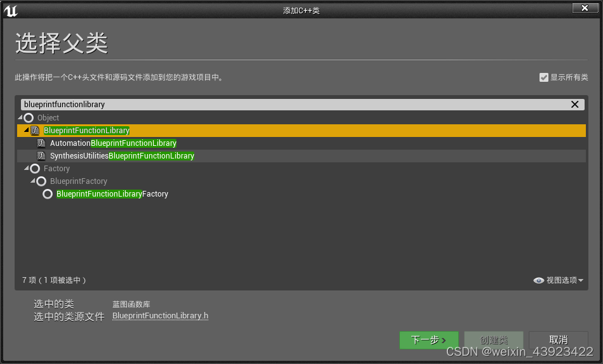Open the 视图选项 dropdown
Viewport: 603px width, 364px height.
click(x=559, y=280)
